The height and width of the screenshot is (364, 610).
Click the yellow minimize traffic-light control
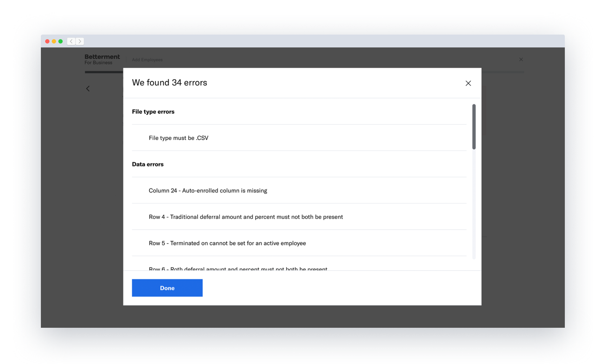click(x=53, y=41)
